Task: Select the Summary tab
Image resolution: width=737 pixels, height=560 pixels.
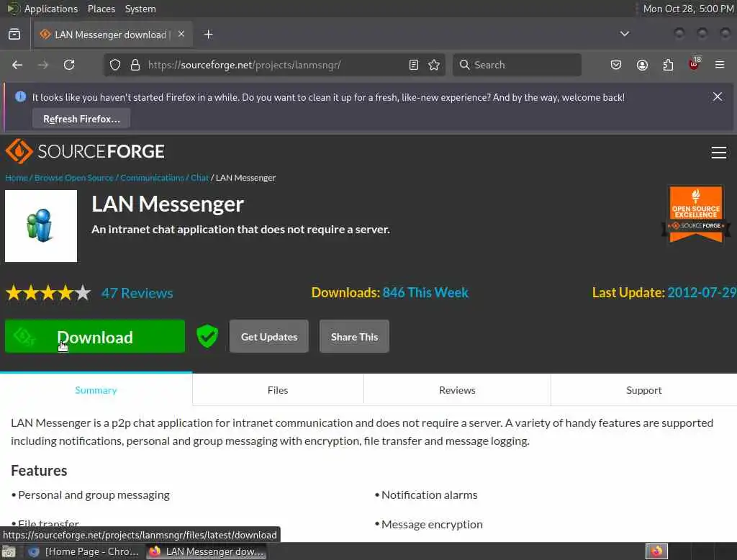Action: (x=96, y=390)
